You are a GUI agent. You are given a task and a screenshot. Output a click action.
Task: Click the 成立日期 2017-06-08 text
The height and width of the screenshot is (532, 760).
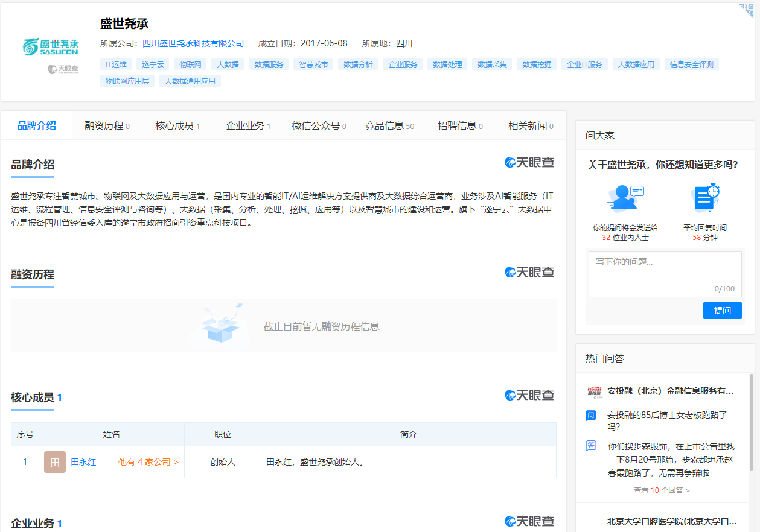tap(303, 43)
